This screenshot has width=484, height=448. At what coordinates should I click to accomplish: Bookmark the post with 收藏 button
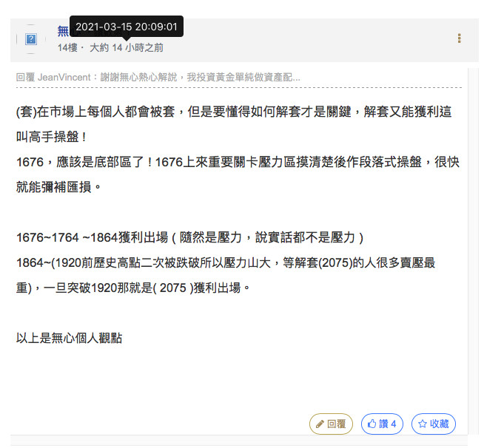pos(434,424)
